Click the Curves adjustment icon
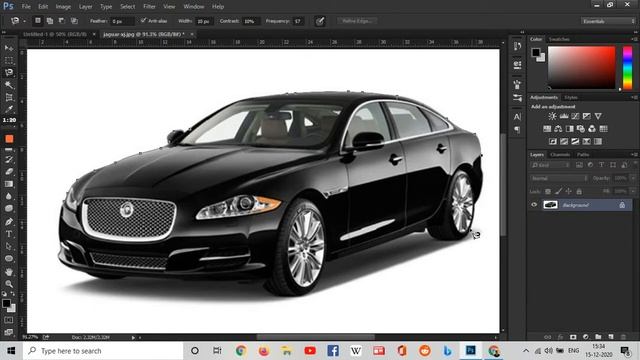 (x=575, y=116)
